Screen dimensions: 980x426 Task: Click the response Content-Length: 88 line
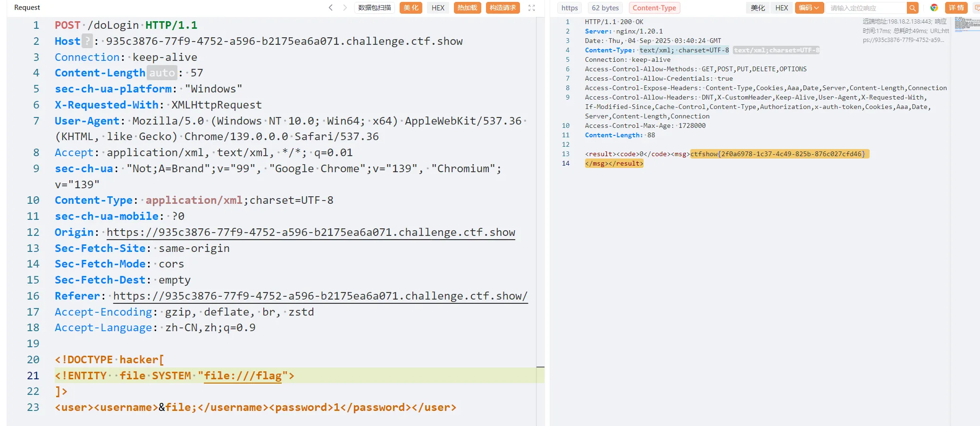(620, 135)
